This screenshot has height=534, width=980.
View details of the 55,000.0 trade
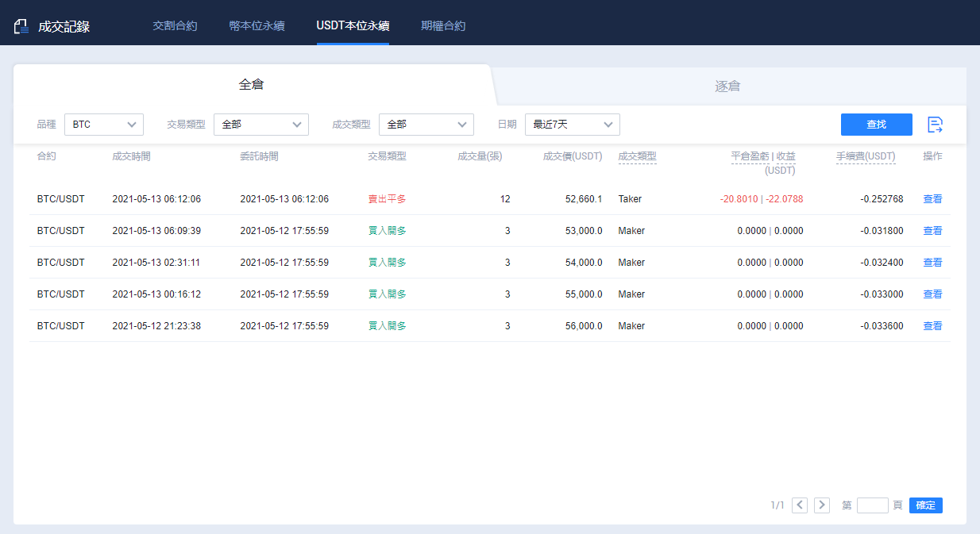932,294
